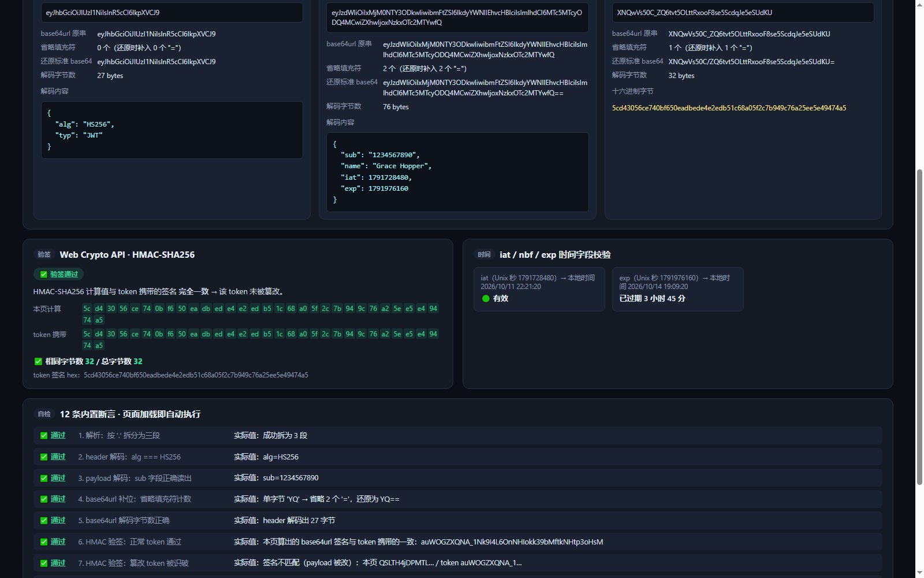Click the payload segment field starting eyJzdWIiOiIxMjM0NTY3
The width and height of the screenshot is (924, 578).
click(x=457, y=17)
